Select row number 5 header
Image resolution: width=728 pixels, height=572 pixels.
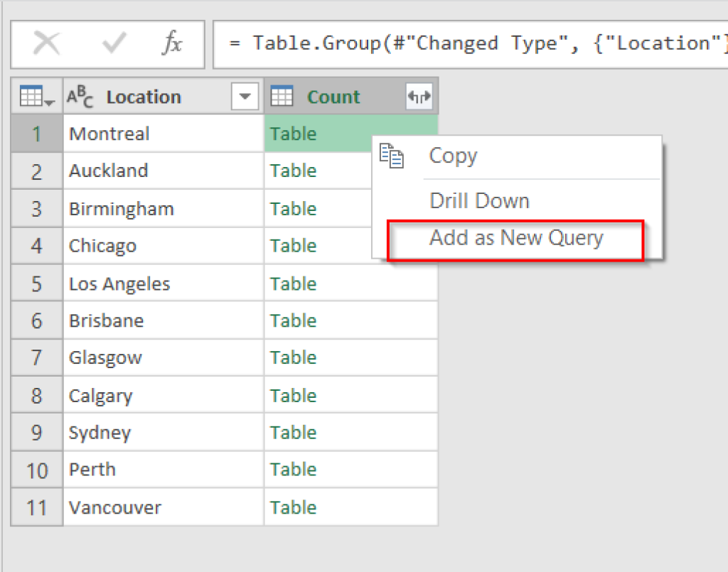[x=37, y=284]
